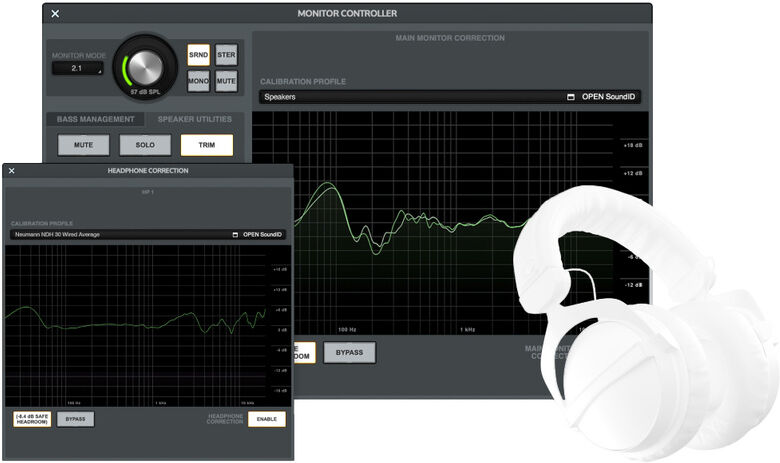Open the Monitor Mode 2.1 dropdown

click(78, 69)
